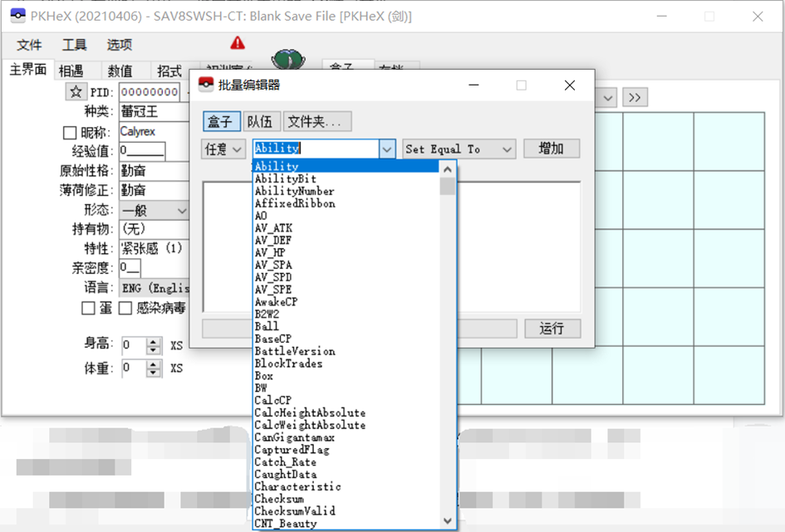785x532 pixels.
Task: Click the 持有物 held item field
Action: pyautogui.click(x=154, y=229)
